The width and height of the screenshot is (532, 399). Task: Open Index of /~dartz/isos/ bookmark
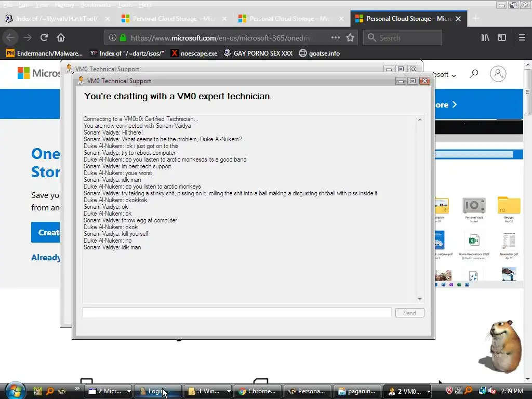[127, 54]
